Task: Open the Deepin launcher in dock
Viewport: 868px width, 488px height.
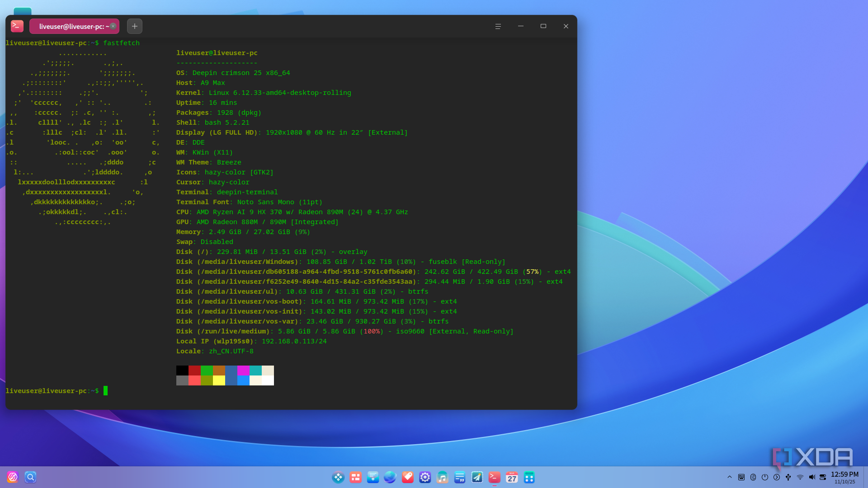Action: pyautogui.click(x=13, y=477)
